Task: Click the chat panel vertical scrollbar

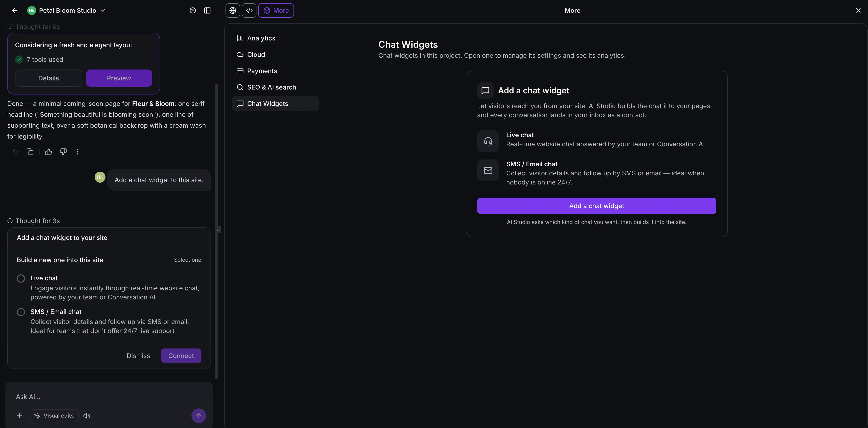Action: 216,231
